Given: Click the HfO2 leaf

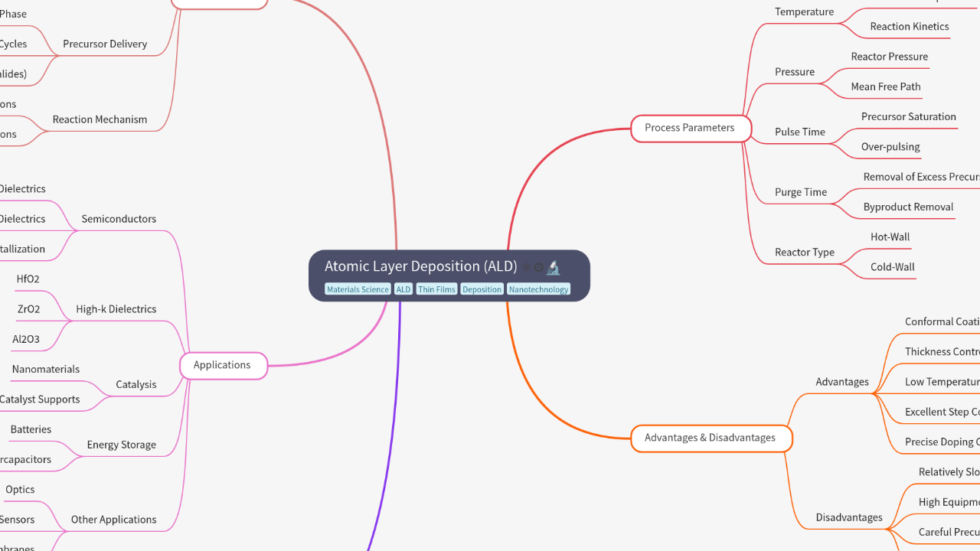Looking at the screenshot, I should tap(28, 279).
